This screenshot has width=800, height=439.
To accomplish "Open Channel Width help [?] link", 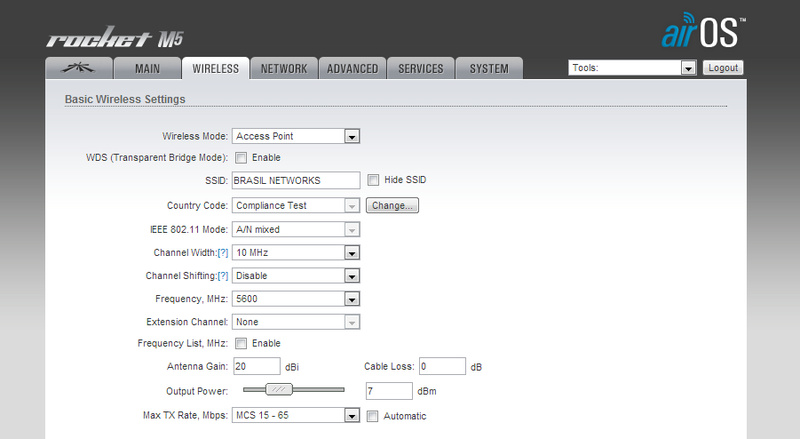I will click(x=223, y=253).
